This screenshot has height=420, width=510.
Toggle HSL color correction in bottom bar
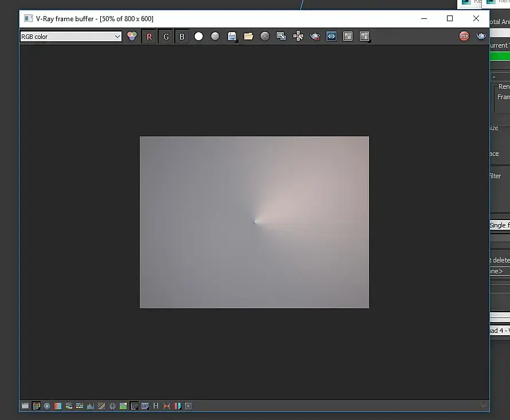(x=69, y=406)
